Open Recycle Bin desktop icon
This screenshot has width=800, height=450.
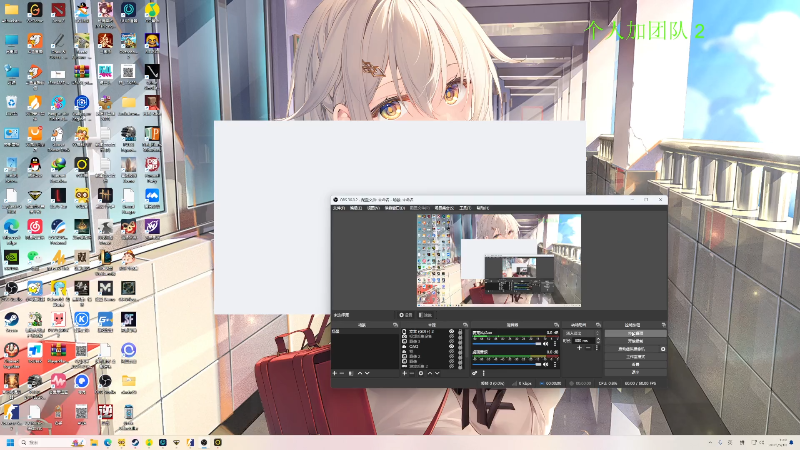[11, 106]
